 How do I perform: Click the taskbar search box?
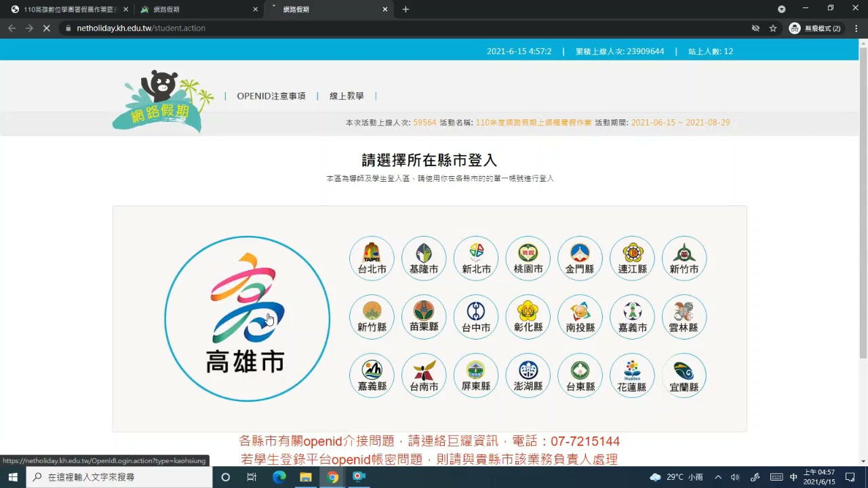tap(119, 477)
